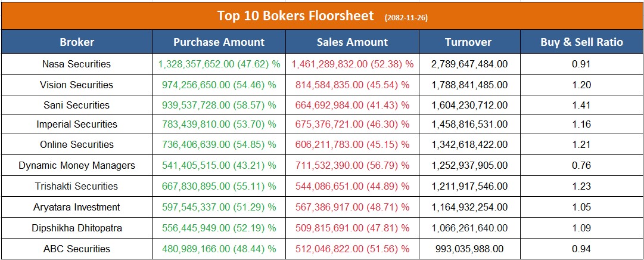This screenshot has width=644, height=260.
Task: Click the Purchase Amount column header
Action: tap(219, 42)
